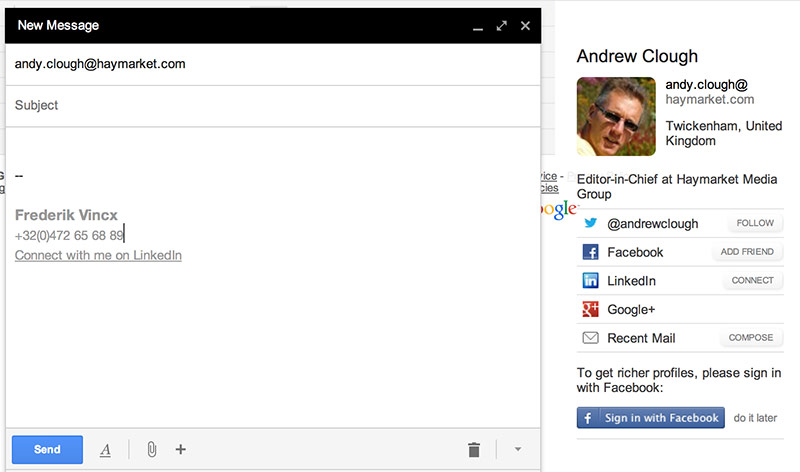Click the signature phone number line
The image size is (800, 472).
pyautogui.click(x=69, y=235)
